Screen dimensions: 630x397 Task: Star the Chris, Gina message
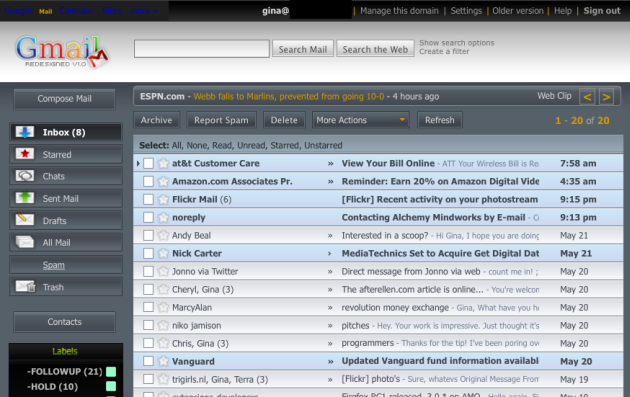coord(163,343)
